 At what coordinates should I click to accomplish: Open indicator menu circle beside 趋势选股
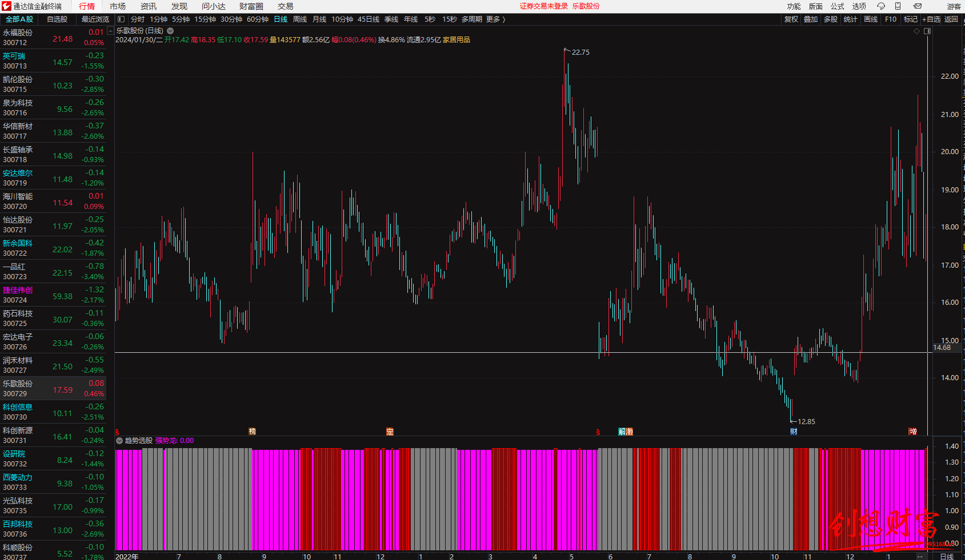pos(119,441)
